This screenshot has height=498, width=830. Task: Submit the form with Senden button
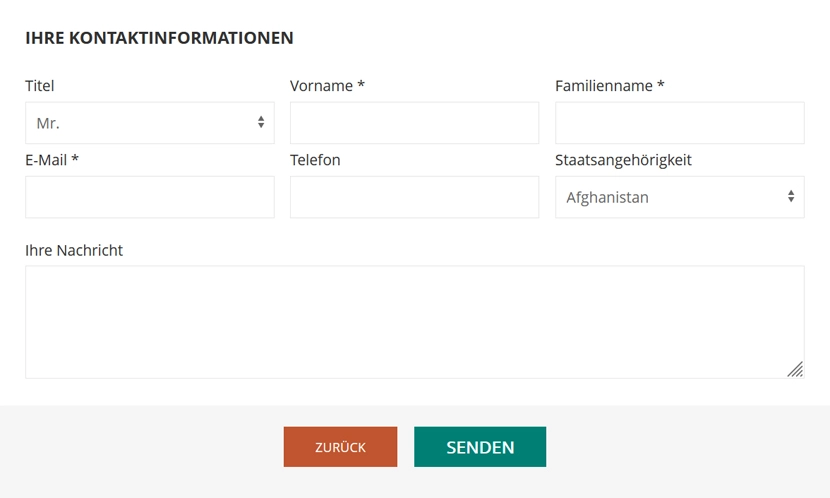480,447
